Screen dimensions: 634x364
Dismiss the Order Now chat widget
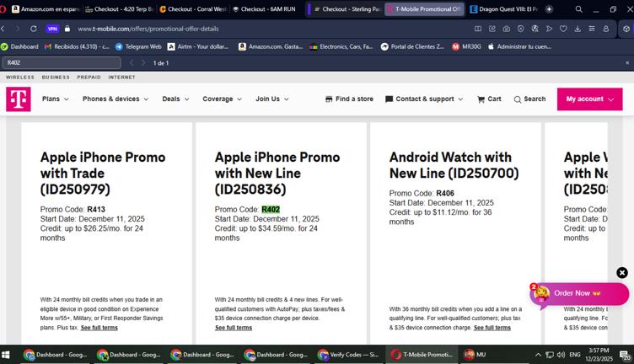[622, 273]
